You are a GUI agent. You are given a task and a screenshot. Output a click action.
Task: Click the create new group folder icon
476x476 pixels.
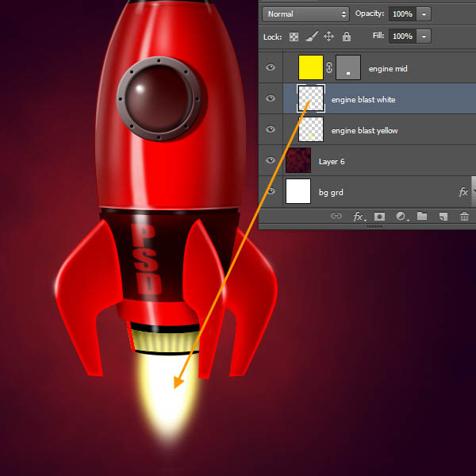[422, 216]
